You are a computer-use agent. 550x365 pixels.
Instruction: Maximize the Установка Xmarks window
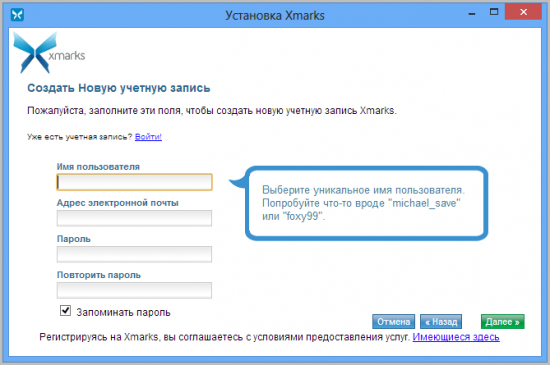494,12
